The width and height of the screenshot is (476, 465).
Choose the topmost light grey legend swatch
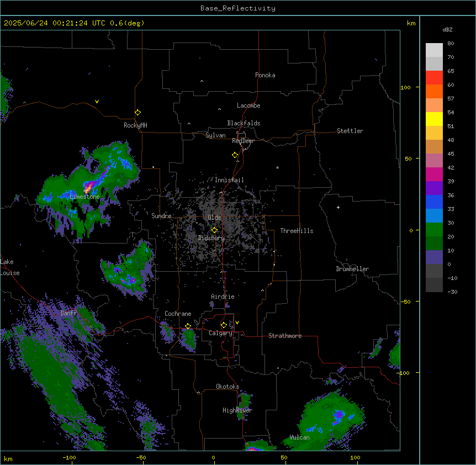(x=434, y=50)
